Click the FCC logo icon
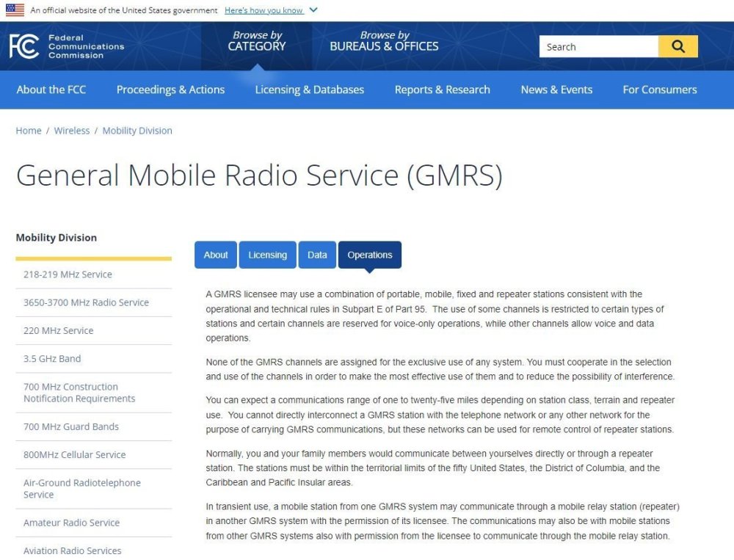734x560 pixels. pyautogui.click(x=23, y=46)
